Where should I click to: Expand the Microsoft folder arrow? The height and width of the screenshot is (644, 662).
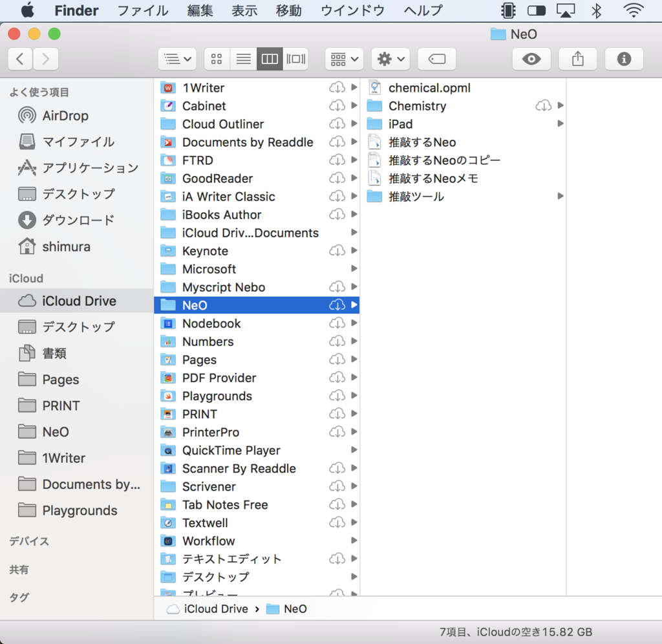click(x=354, y=268)
